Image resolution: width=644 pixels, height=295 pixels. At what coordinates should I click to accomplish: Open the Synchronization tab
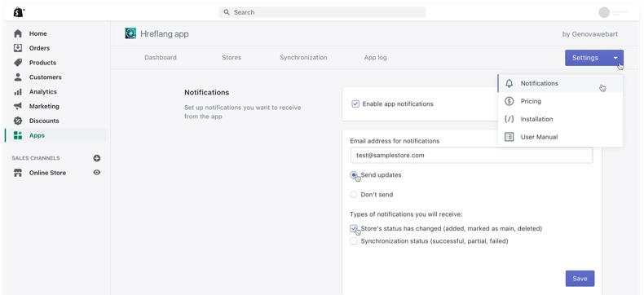303,57
